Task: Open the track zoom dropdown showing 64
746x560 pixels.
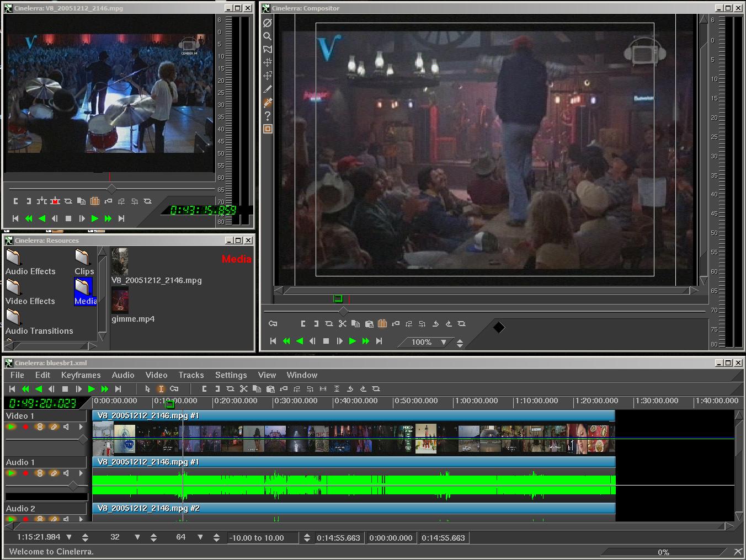Action: [x=200, y=537]
